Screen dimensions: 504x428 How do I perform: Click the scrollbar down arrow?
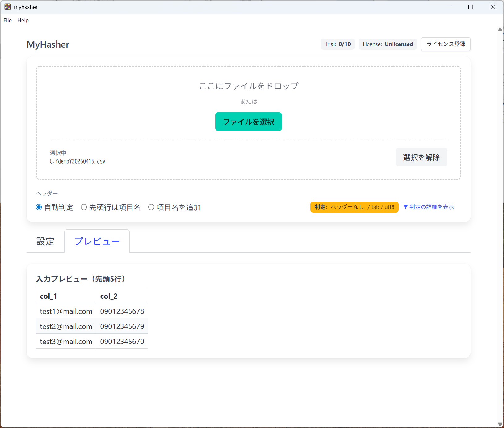coord(500,424)
